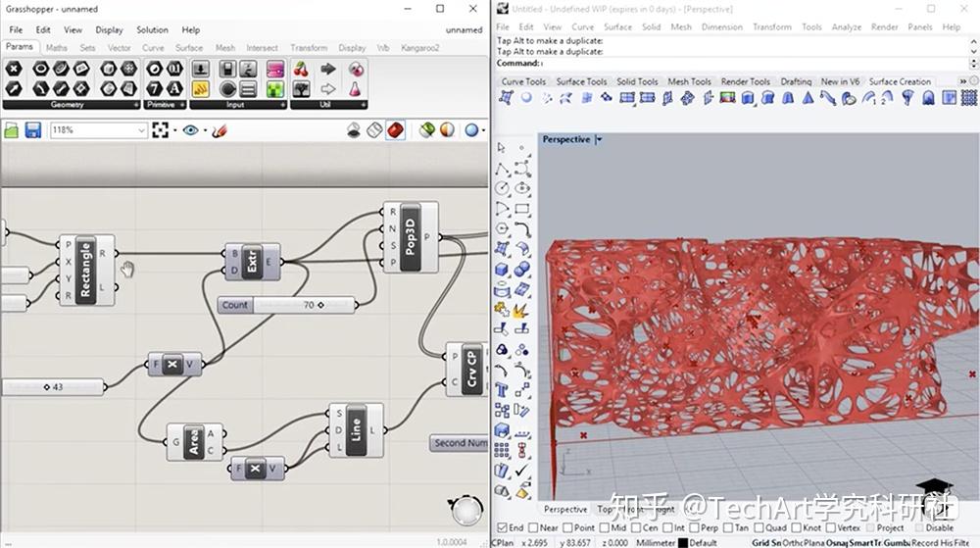Click the Pop3D component on canvas
The image size is (980, 548).
(x=410, y=237)
